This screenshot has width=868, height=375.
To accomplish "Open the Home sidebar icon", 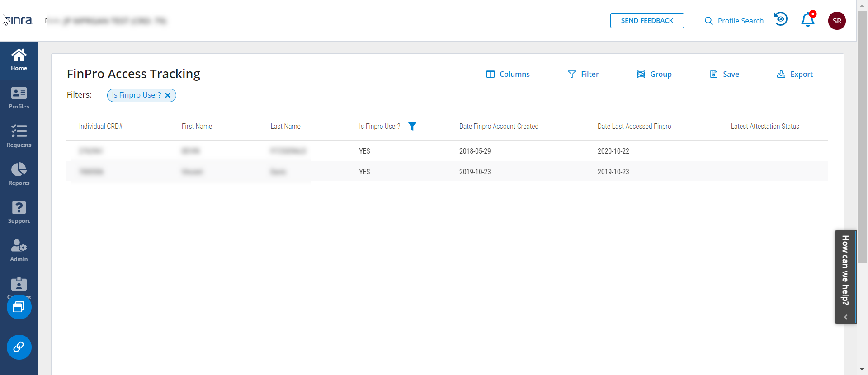I will pyautogui.click(x=19, y=60).
